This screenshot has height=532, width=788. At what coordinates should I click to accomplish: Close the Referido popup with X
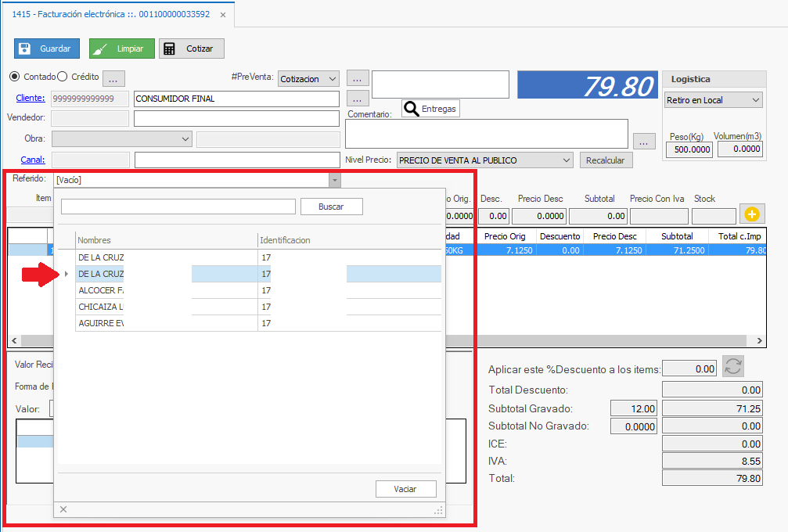click(63, 509)
